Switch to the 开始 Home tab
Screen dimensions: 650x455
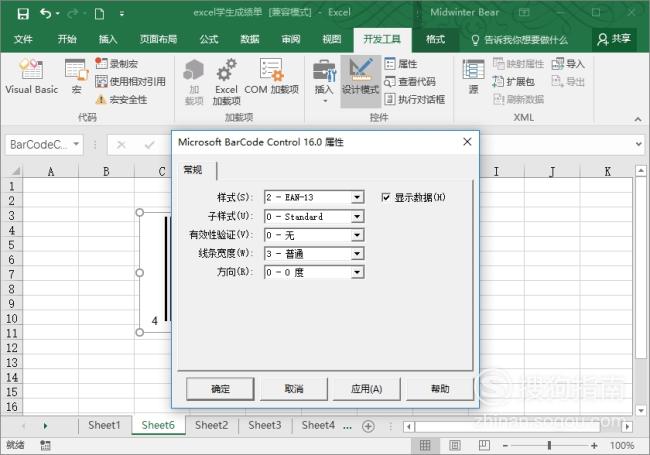pyautogui.click(x=67, y=39)
